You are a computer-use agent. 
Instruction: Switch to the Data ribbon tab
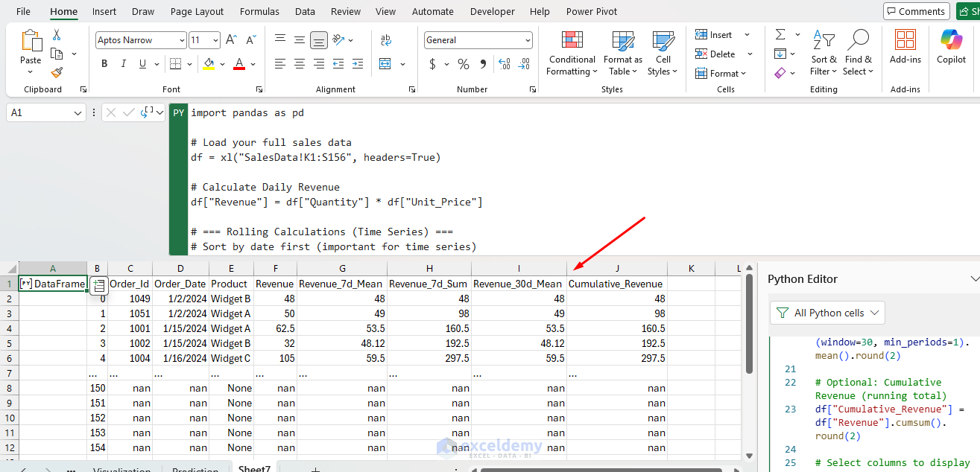tap(305, 11)
